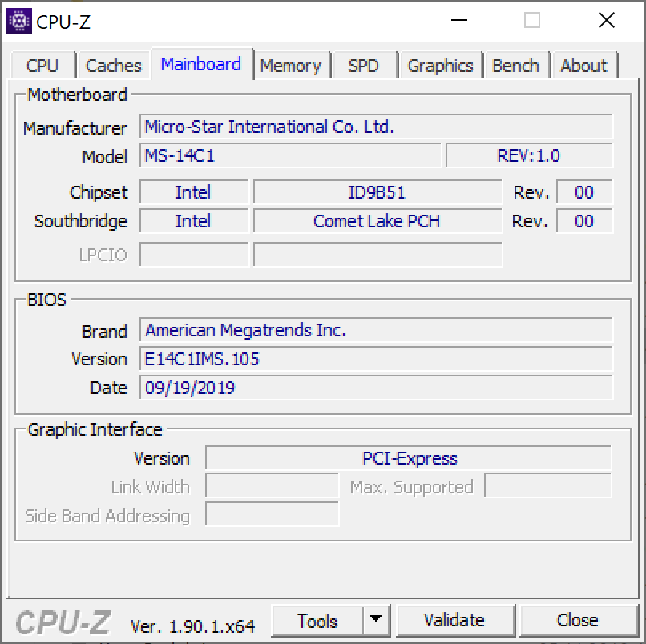Close the window using title bar X

(x=606, y=22)
